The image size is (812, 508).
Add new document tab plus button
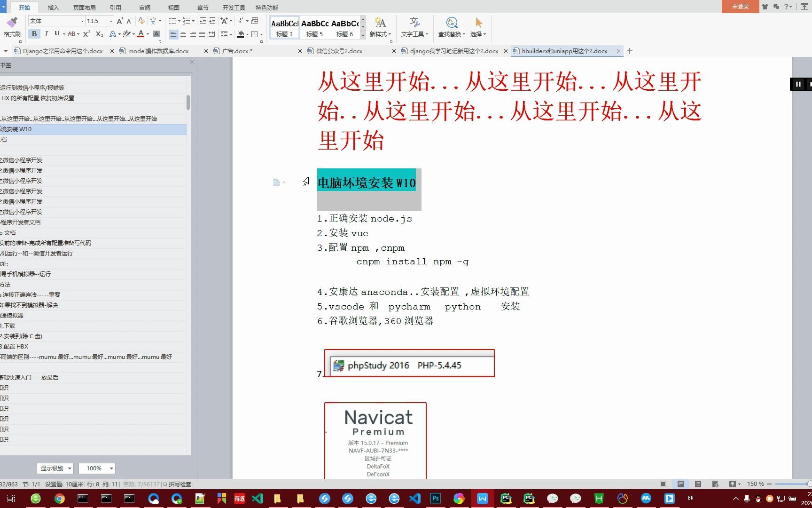[630, 51]
